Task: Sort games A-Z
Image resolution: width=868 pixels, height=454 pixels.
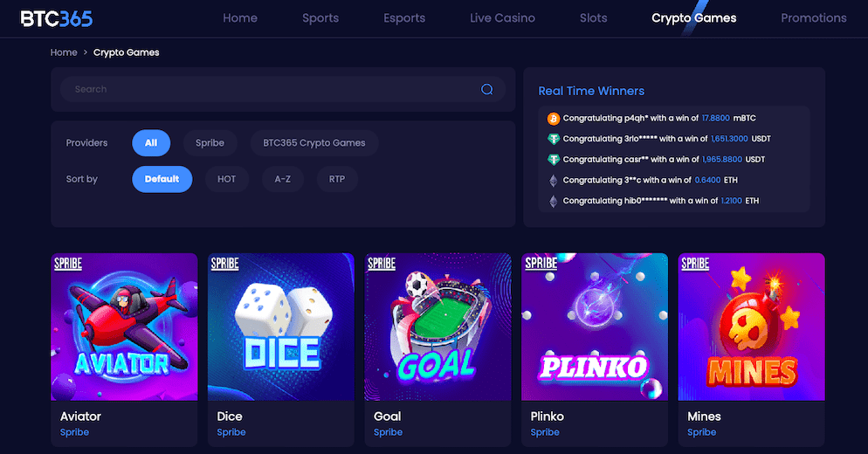Action: coord(282,179)
